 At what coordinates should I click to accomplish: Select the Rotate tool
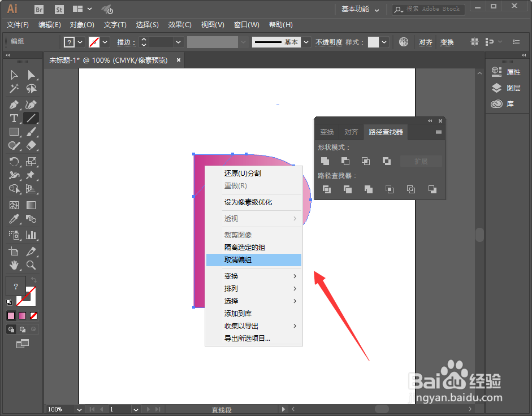[14, 162]
